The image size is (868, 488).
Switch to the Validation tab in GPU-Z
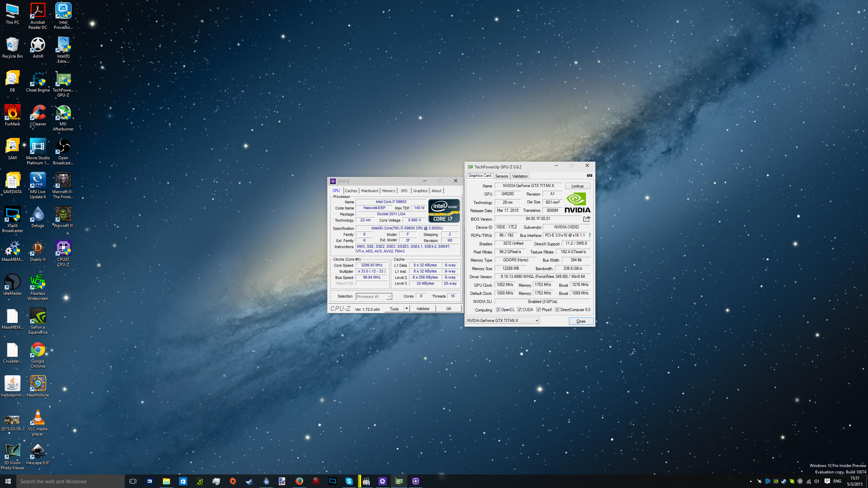point(520,176)
